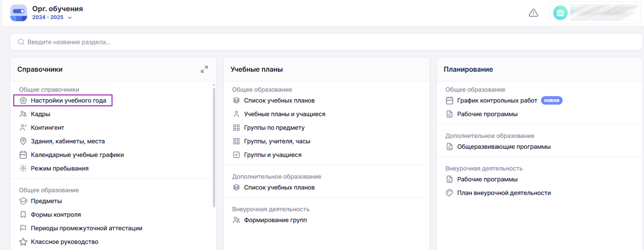Open Контингент directory
The height and width of the screenshot is (250, 644).
[x=47, y=128]
